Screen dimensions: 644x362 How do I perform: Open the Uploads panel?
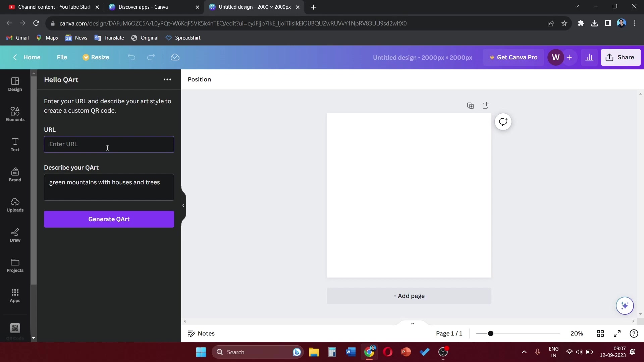[x=15, y=205]
